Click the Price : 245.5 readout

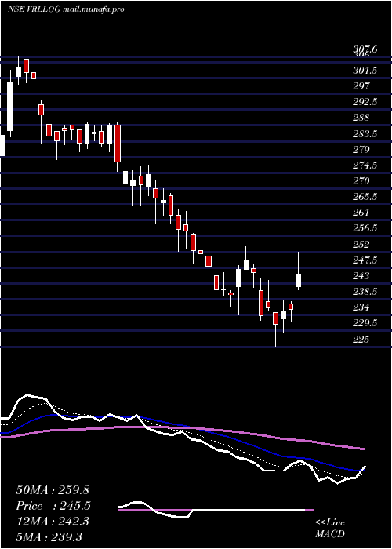click(x=53, y=506)
